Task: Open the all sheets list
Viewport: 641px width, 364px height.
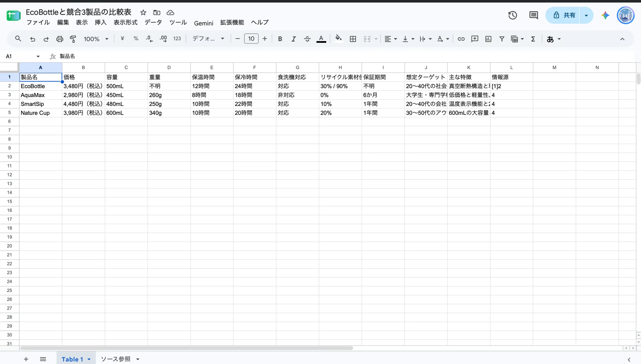Action: tap(43, 359)
